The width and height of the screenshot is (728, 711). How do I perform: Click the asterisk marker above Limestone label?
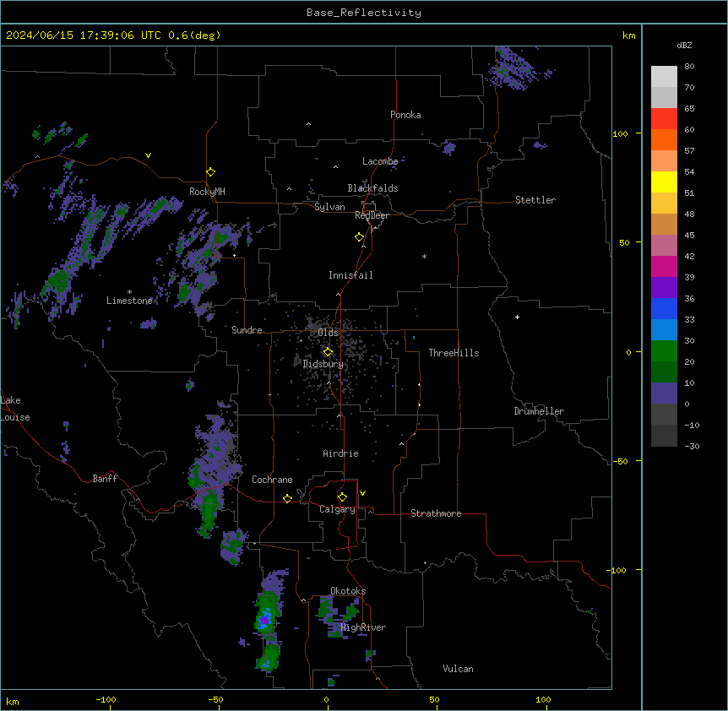(129, 292)
